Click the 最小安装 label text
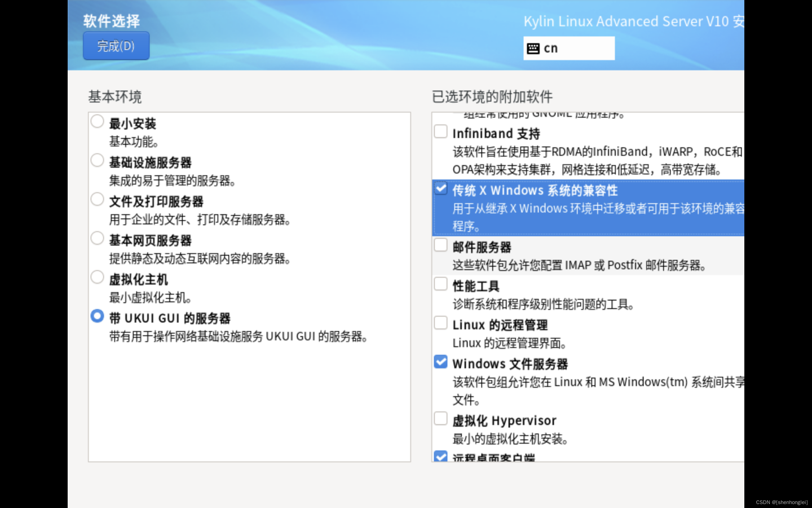This screenshot has height=508, width=812. pyautogui.click(x=133, y=124)
